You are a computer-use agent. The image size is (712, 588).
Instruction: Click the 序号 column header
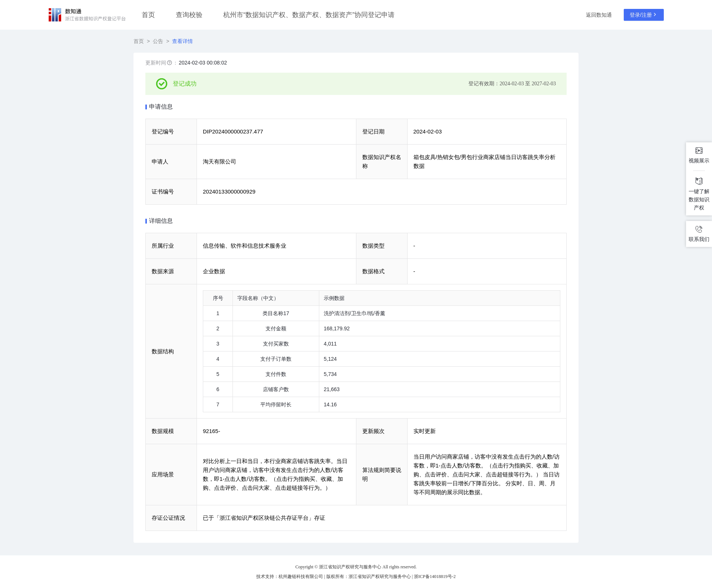point(218,298)
